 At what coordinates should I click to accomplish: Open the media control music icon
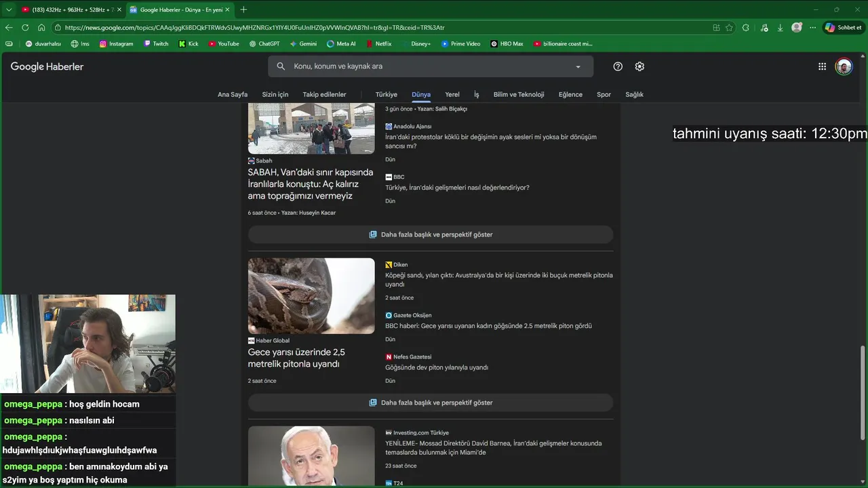tap(764, 28)
